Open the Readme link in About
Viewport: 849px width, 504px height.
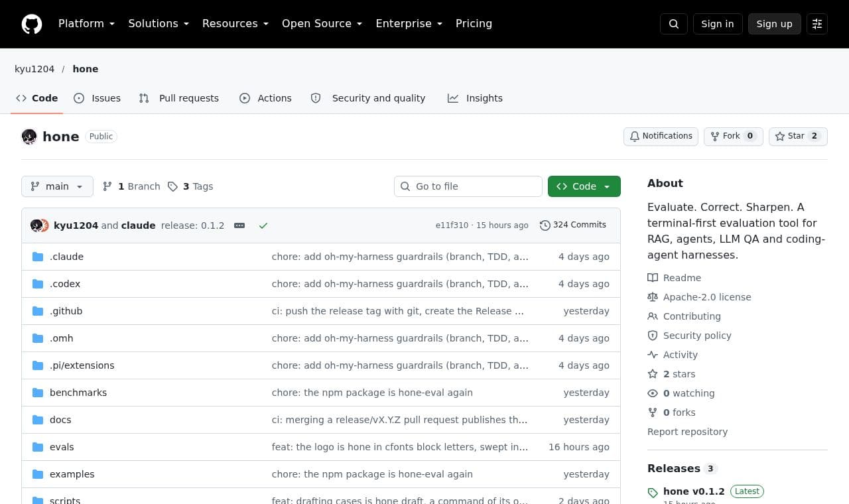point(675,278)
